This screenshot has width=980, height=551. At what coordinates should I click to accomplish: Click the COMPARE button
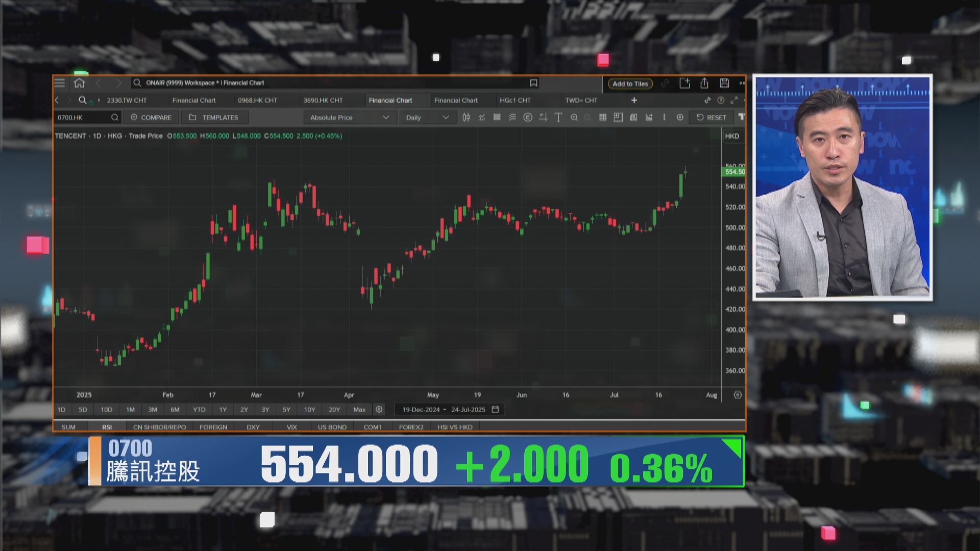pyautogui.click(x=152, y=117)
